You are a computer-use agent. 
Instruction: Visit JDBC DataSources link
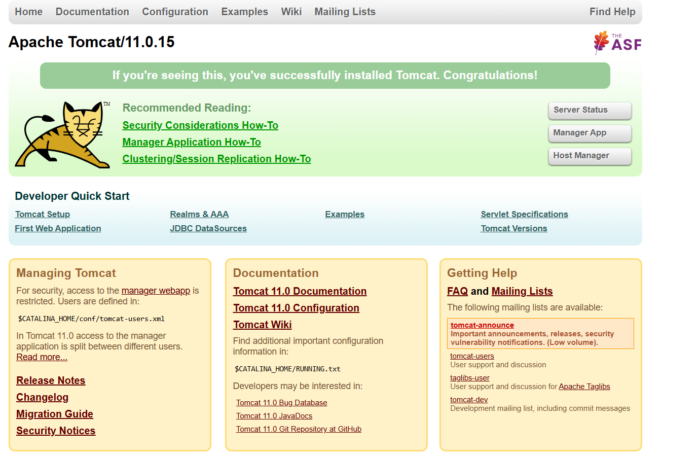tap(208, 229)
